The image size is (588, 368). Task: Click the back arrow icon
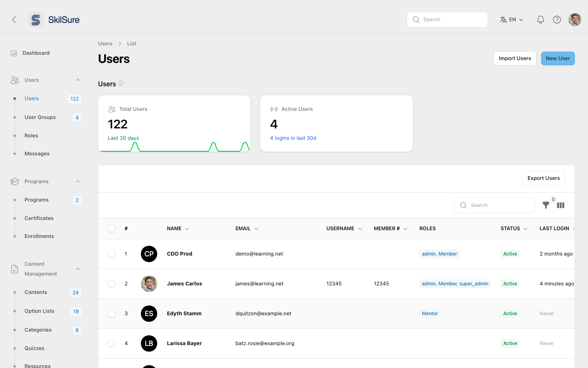14,20
